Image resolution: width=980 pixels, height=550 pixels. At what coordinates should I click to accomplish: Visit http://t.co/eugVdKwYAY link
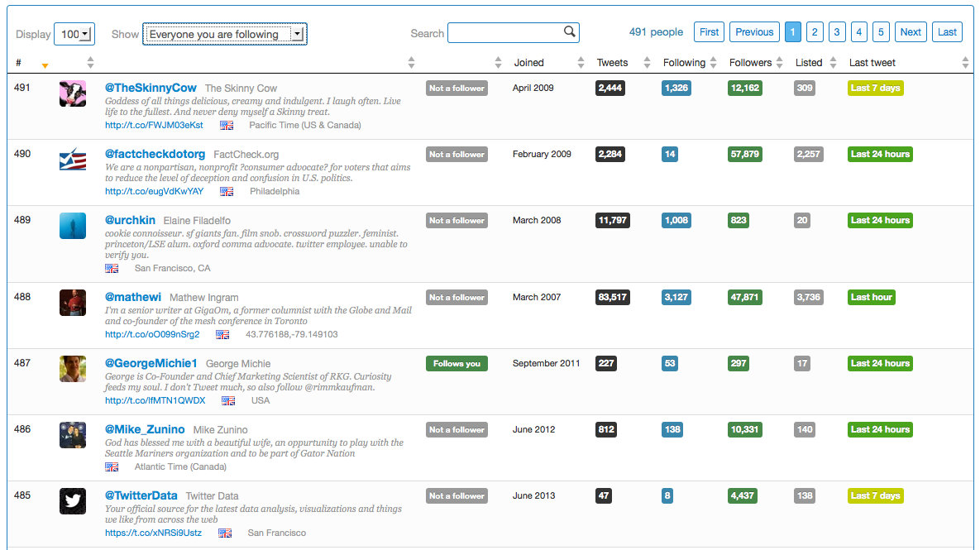click(x=155, y=191)
